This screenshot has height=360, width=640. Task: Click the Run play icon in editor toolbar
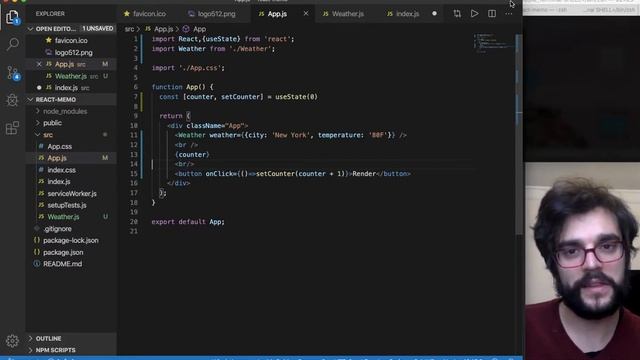[474, 13]
